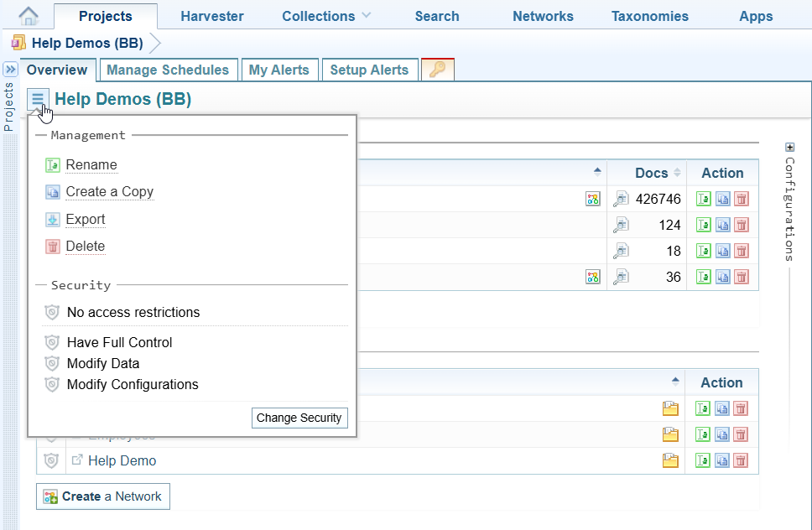Choose Export in the Management menu
This screenshot has width=812, height=530.
[86, 220]
